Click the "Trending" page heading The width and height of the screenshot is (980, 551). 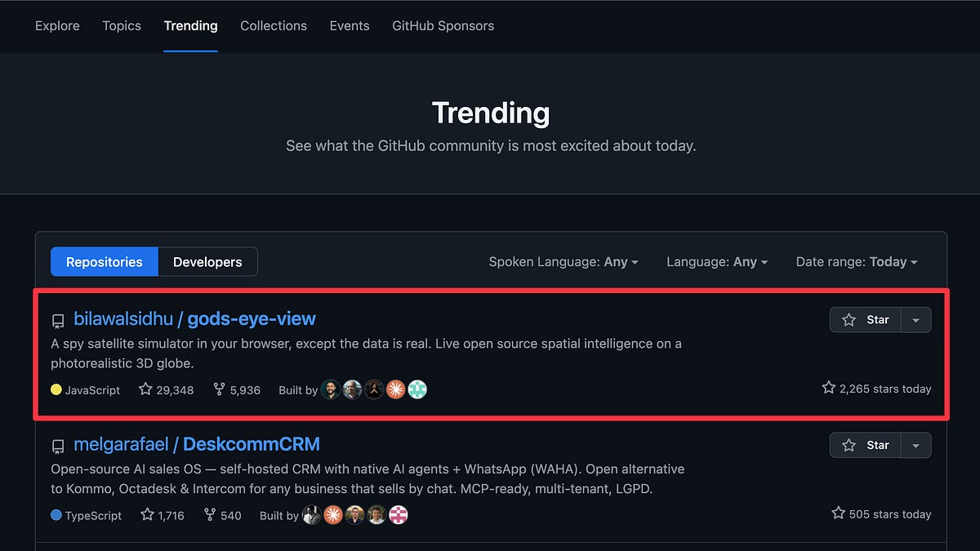(x=491, y=113)
